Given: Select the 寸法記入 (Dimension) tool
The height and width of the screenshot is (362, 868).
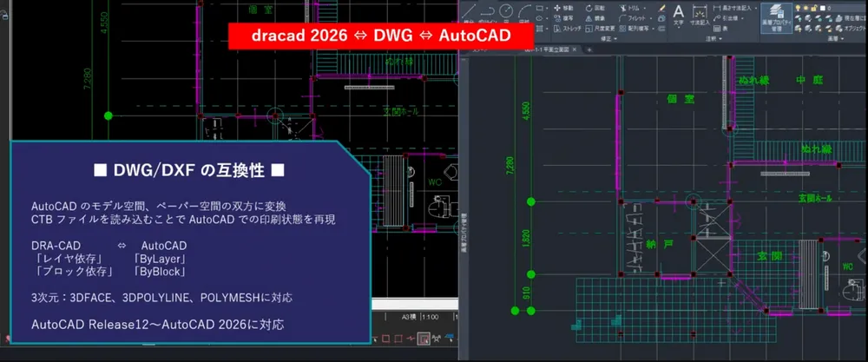Looking at the screenshot, I should (700, 16).
